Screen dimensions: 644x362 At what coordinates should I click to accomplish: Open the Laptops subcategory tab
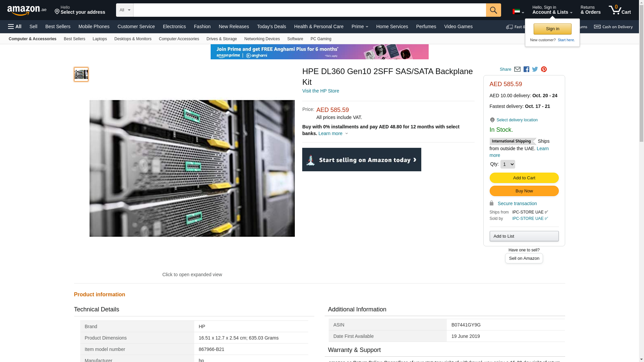point(100,39)
